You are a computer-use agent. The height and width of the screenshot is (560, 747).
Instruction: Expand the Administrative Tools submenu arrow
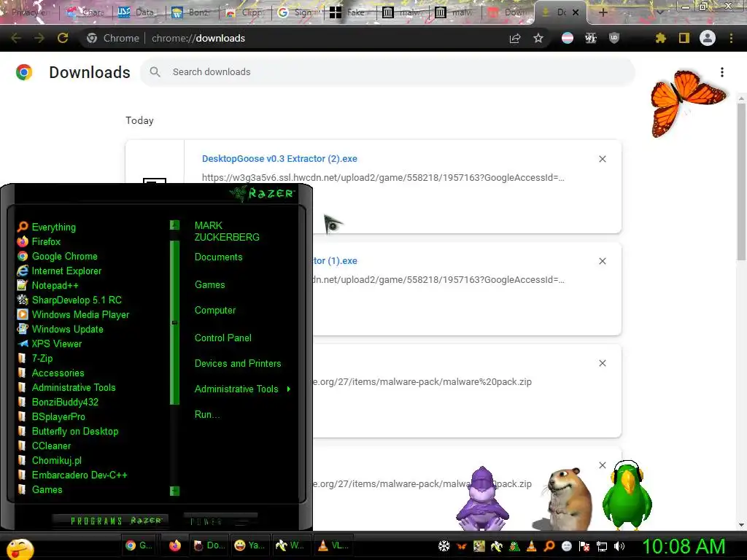click(289, 389)
